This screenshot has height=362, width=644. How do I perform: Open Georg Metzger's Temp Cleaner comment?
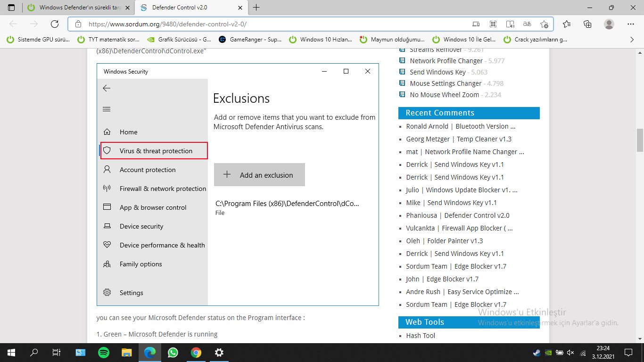459,139
